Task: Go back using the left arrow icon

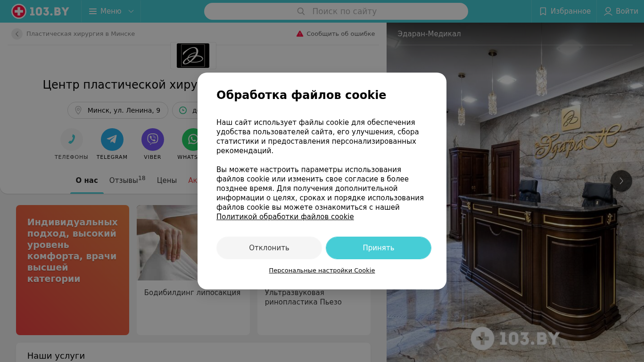Action: click(x=17, y=34)
